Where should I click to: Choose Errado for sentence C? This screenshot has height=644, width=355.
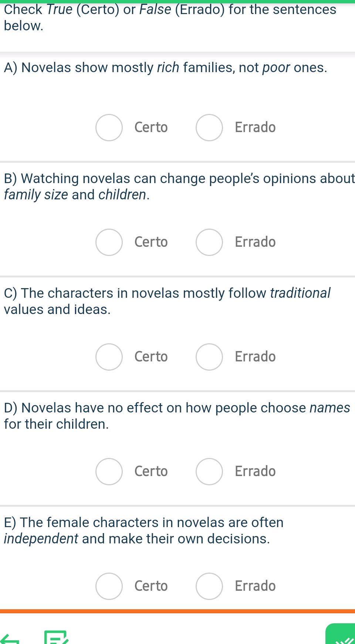(209, 357)
